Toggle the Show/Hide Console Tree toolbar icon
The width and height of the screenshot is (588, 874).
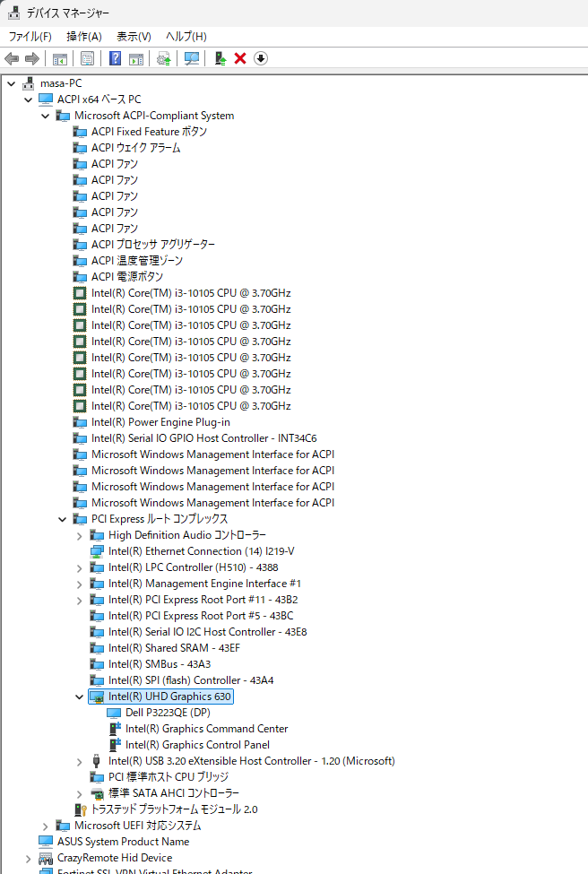tap(60, 58)
